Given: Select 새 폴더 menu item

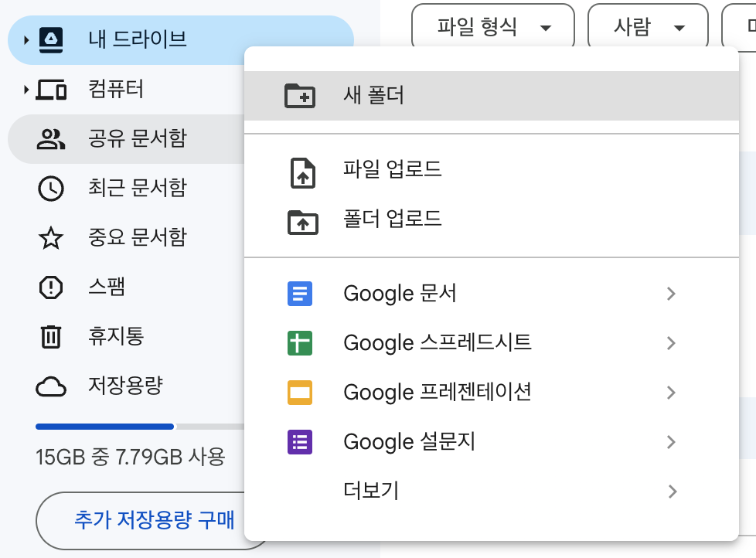Looking at the screenshot, I should point(492,95).
